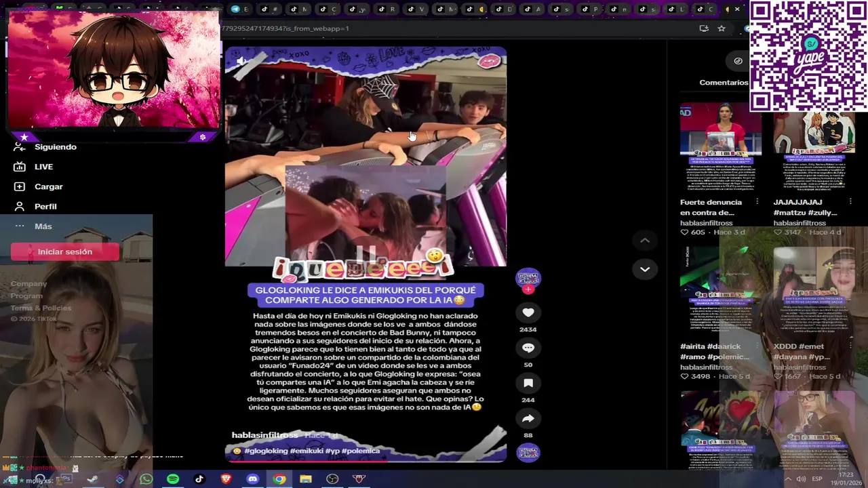Switch to the TikTok tab labeled 'V'
This screenshot has width=868, height=488.
[416, 9]
